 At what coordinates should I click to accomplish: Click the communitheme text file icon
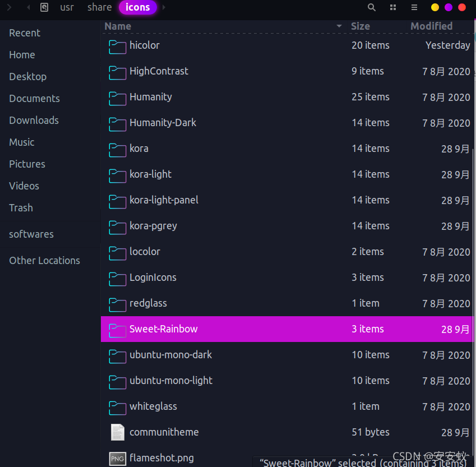tap(118, 432)
